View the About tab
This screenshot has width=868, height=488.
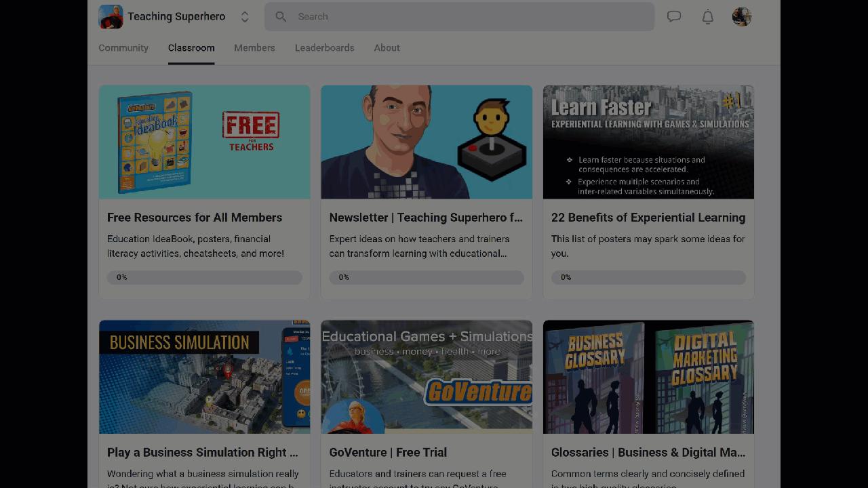coord(387,48)
